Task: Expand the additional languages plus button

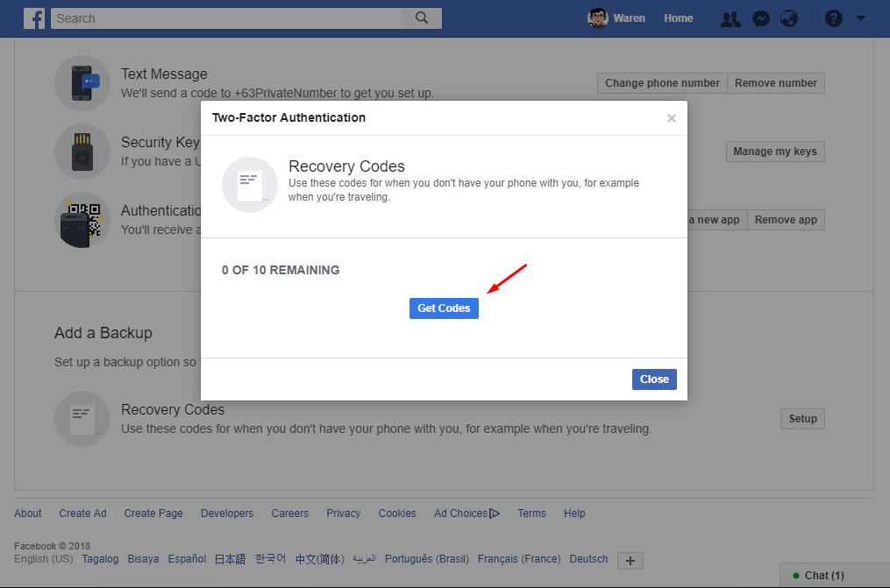Action: [x=630, y=560]
